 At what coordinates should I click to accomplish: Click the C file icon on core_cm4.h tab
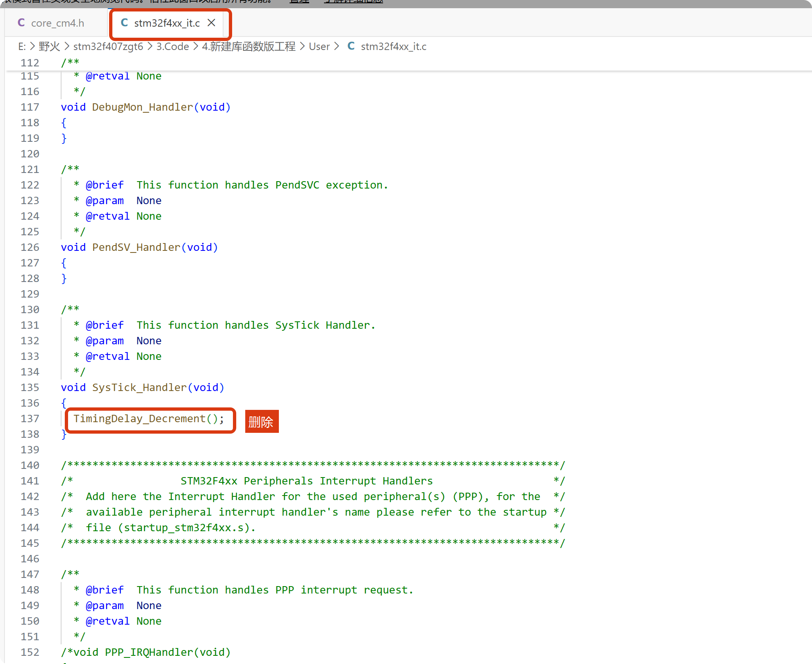tap(21, 23)
